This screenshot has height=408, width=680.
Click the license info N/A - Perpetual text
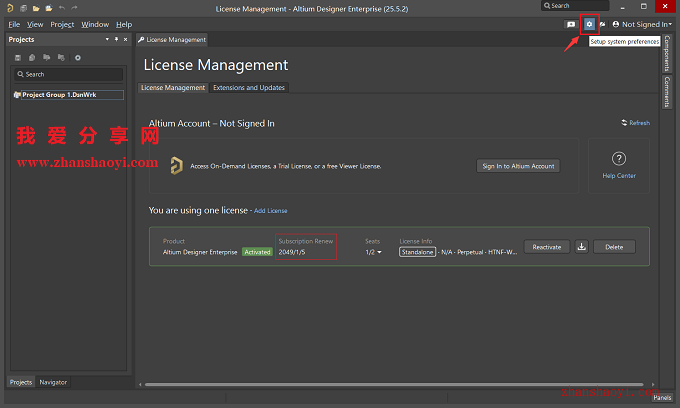click(479, 252)
